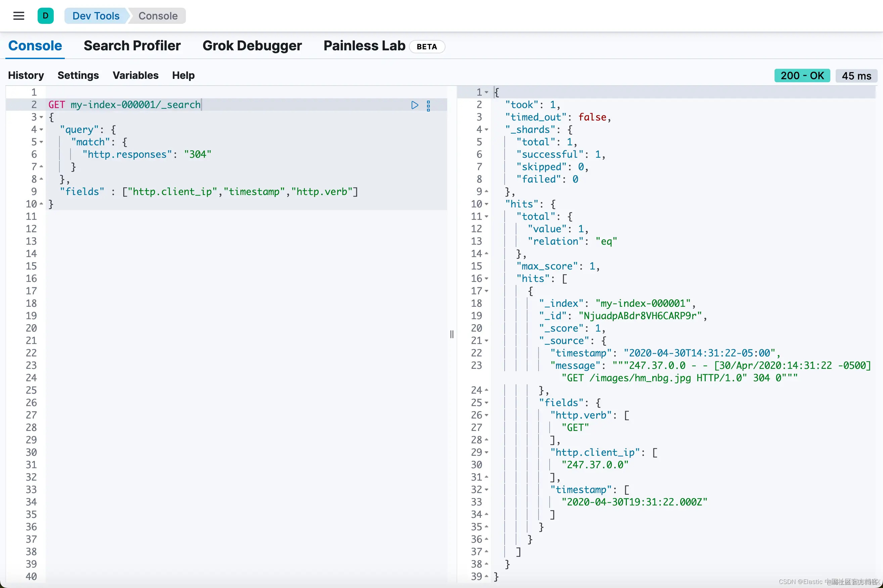Click the resize handle between editor panes
The width and height of the screenshot is (883, 588).
click(x=452, y=334)
